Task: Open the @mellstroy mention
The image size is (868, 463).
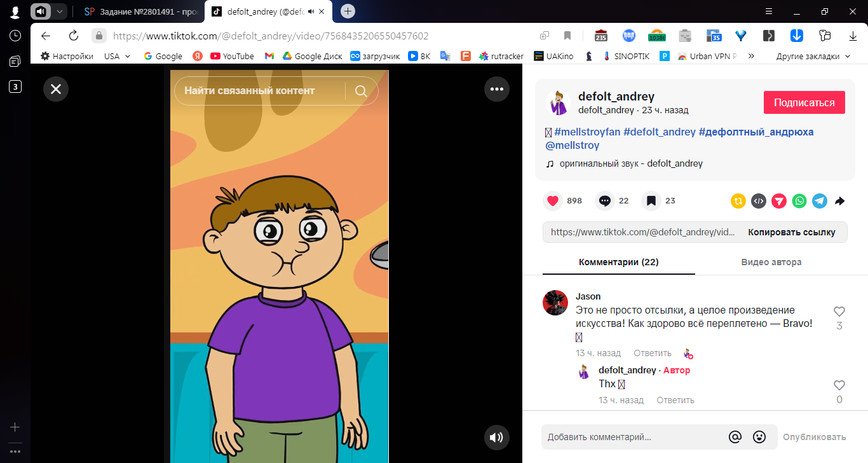Action: (x=573, y=145)
